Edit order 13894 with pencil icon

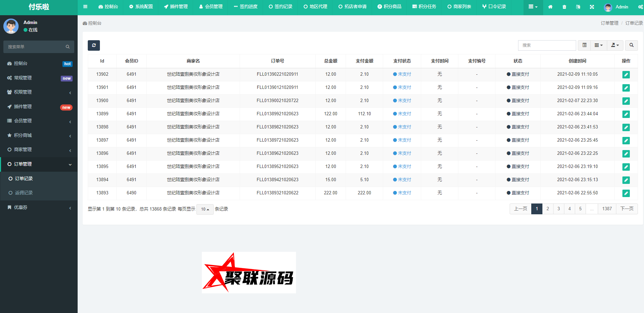click(x=626, y=180)
